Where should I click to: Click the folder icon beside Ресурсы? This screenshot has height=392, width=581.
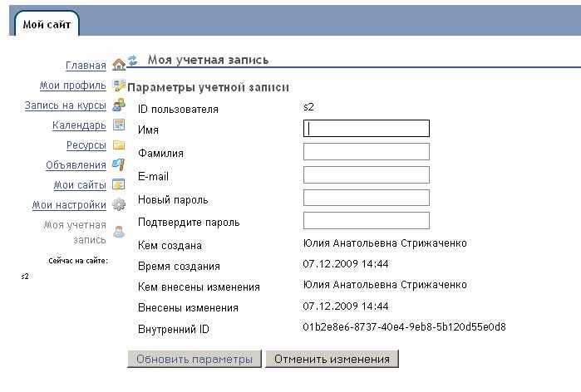pos(119,145)
